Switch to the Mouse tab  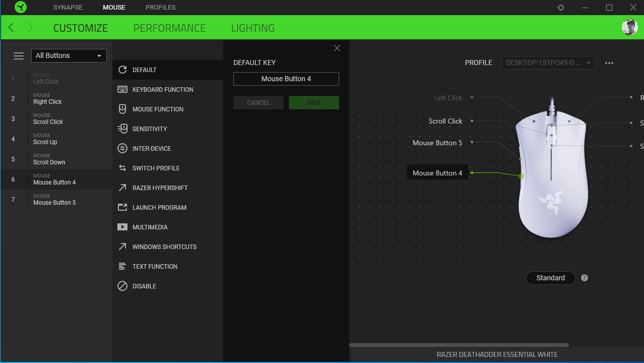pyautogui.click(x=114, y=8)
